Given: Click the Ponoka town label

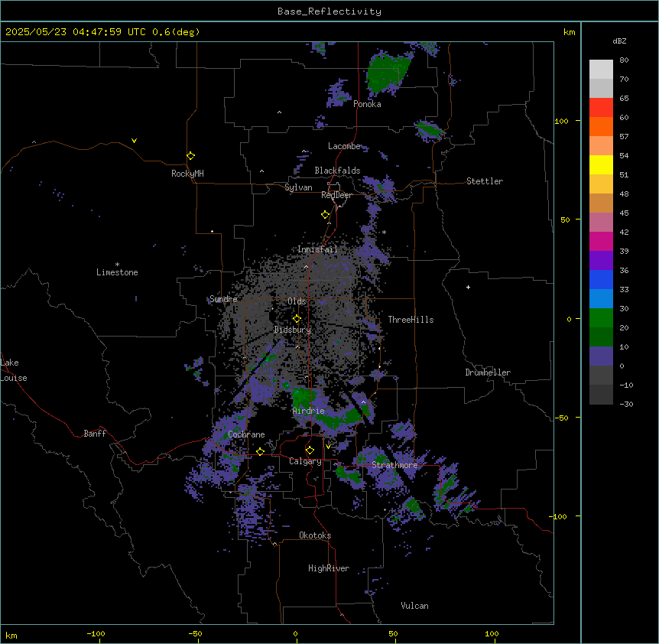Looking at the screenshot, I should [x=367, y=104].
